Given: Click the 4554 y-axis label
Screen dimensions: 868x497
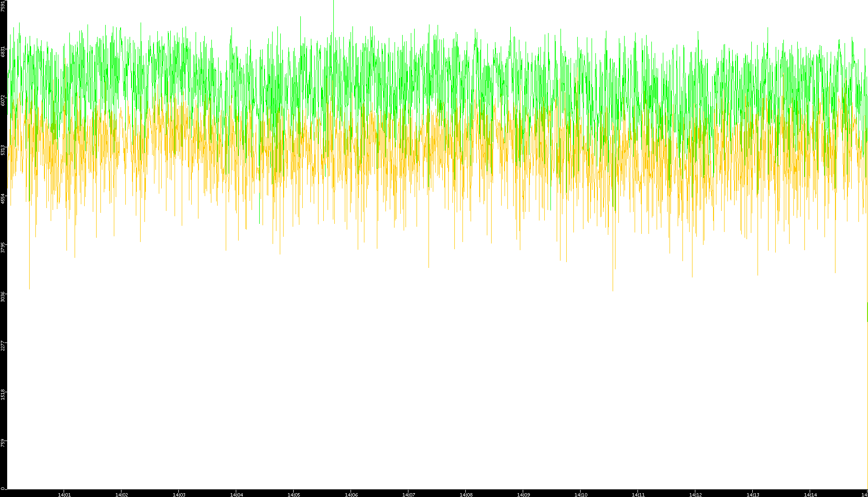Looking at the screenshot, I should click(3, 199).
